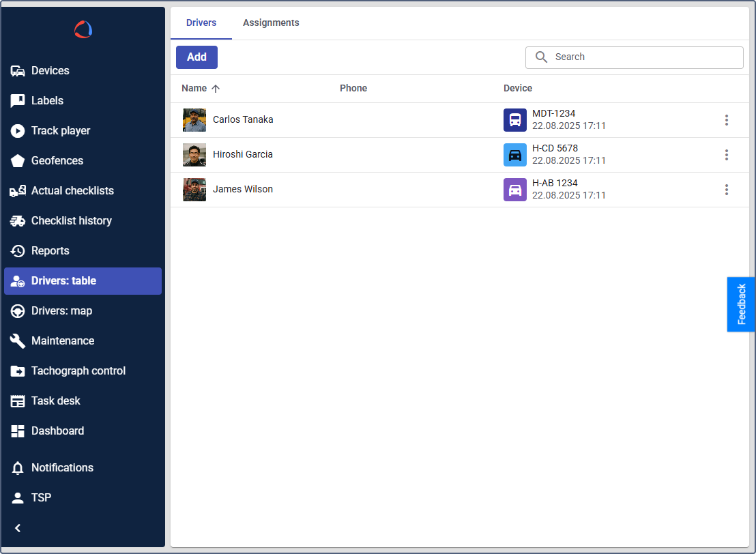The width and height of the screenshot is (756, 554).
Task: Click the Drivers: table person icon
Action: (18, 281)
